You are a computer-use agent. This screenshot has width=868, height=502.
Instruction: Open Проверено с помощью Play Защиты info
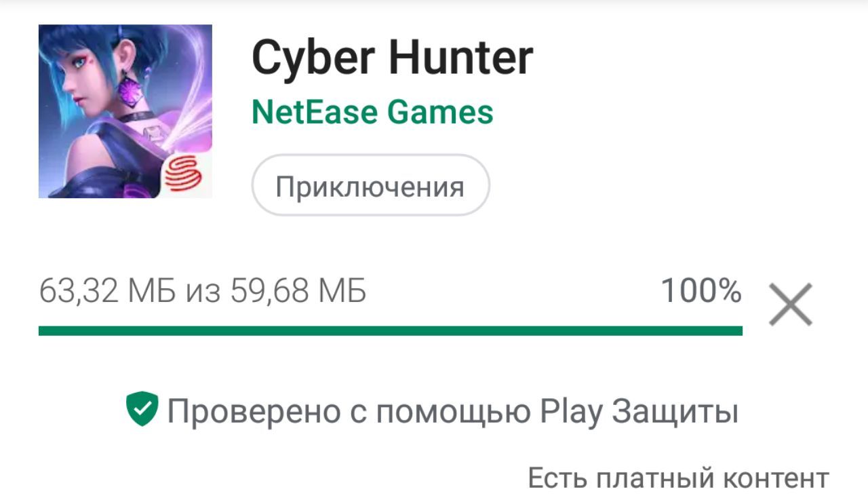click(x=432, y=411)
